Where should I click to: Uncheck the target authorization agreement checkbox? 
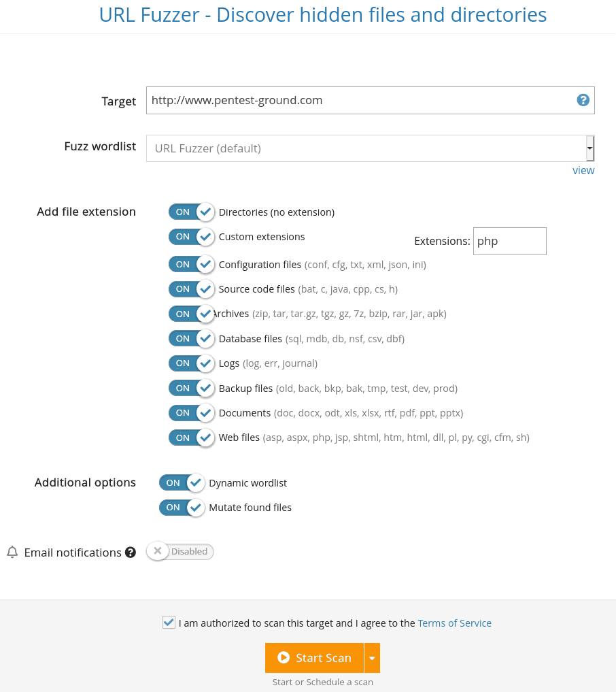pyautogui.click(x=169, y=623)
